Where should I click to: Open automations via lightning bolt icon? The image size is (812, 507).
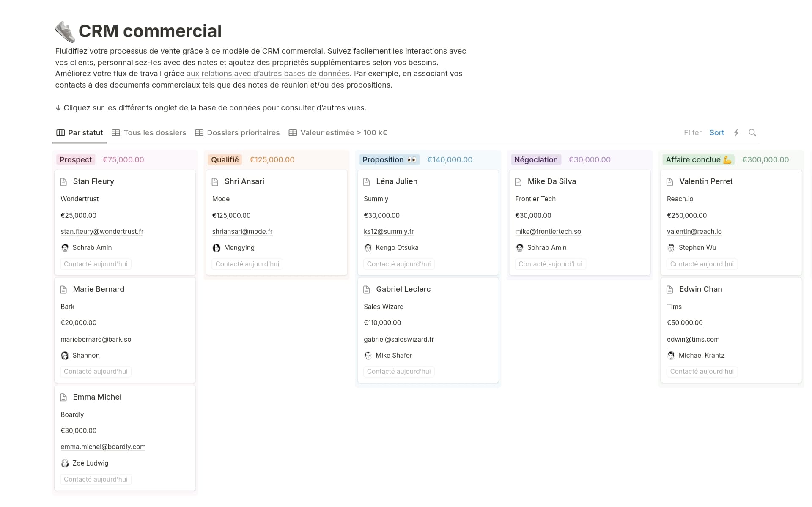click(x=736, y=133)
